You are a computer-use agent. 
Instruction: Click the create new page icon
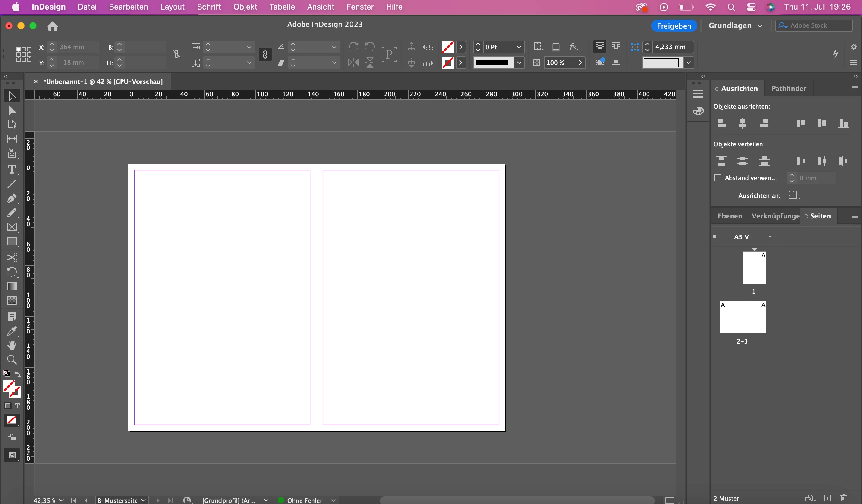click(828, 498)
